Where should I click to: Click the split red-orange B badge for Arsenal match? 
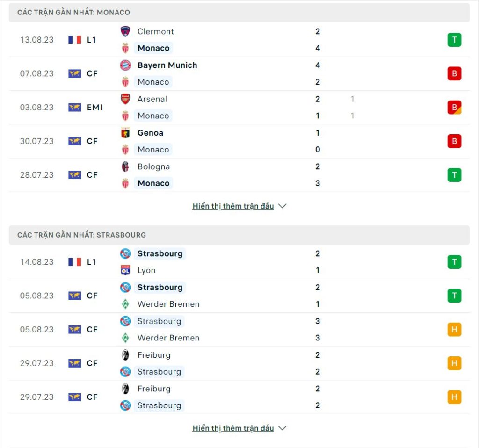(454, 108)
